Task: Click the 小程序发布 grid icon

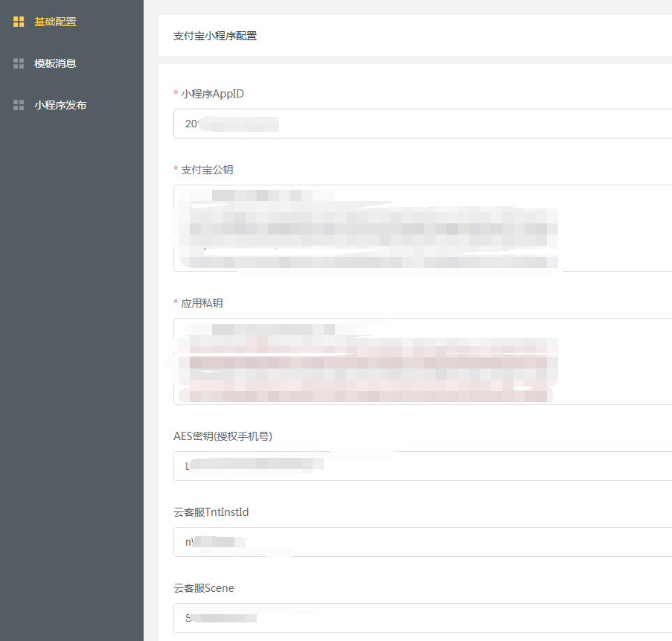Action: (x=19, y=105)
